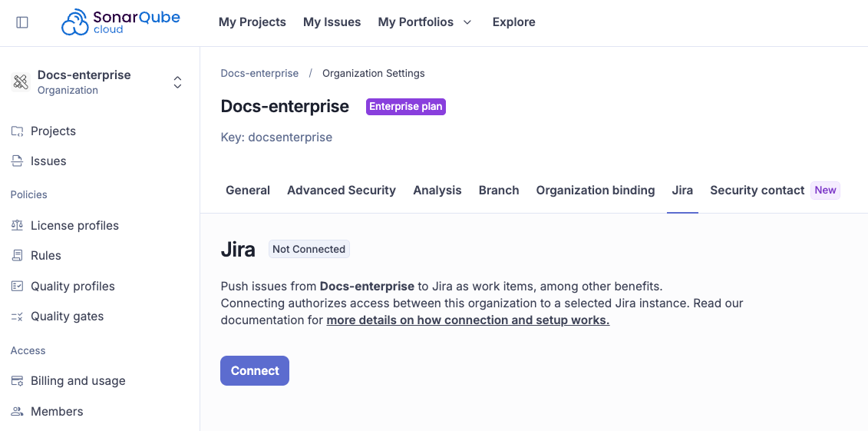Screen dimensions: 868x431
Task: Open connection and setup details documentation link
Action: tap(468, 320)
